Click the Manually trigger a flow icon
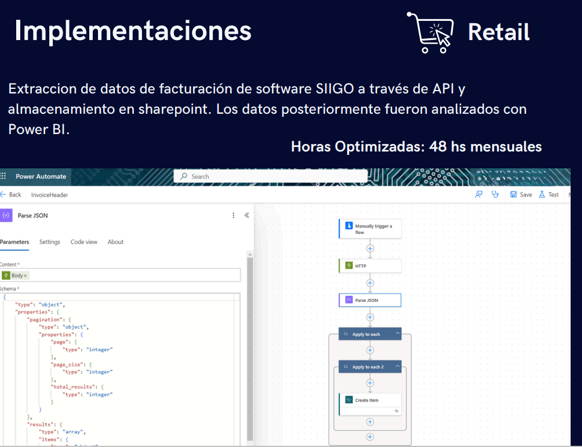Viewport: 582px width, 447px height. 349,226
